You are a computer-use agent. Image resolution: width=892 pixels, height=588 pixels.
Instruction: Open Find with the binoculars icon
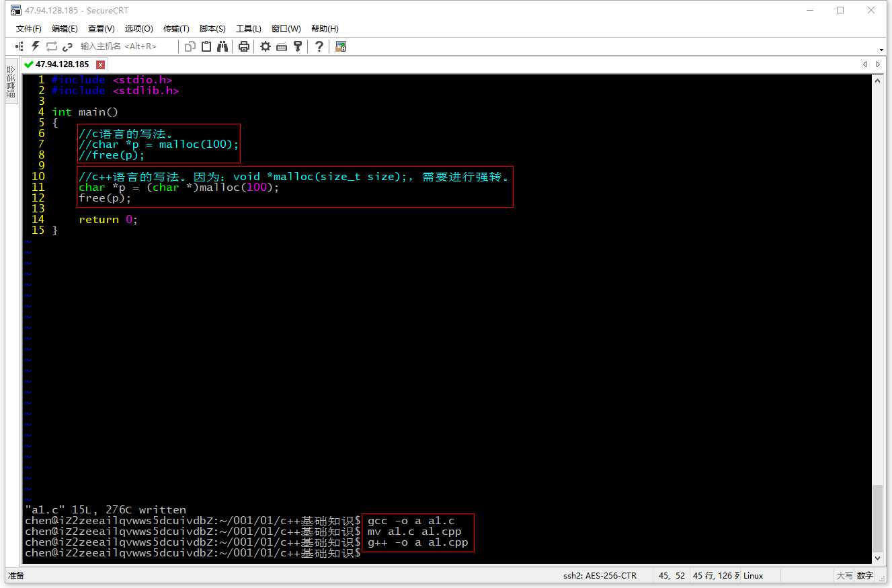(x=222, y=46)
